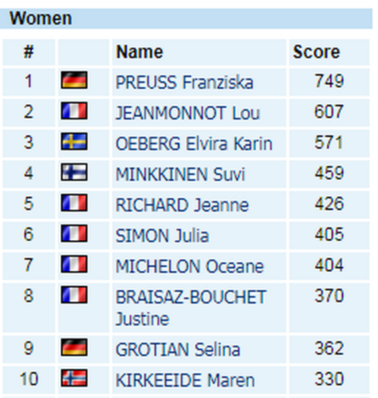Click the Swedish flag beside OEBERG Elvira Karin
Viewport: 378px width, 398px height.
[x=74, y=141]
